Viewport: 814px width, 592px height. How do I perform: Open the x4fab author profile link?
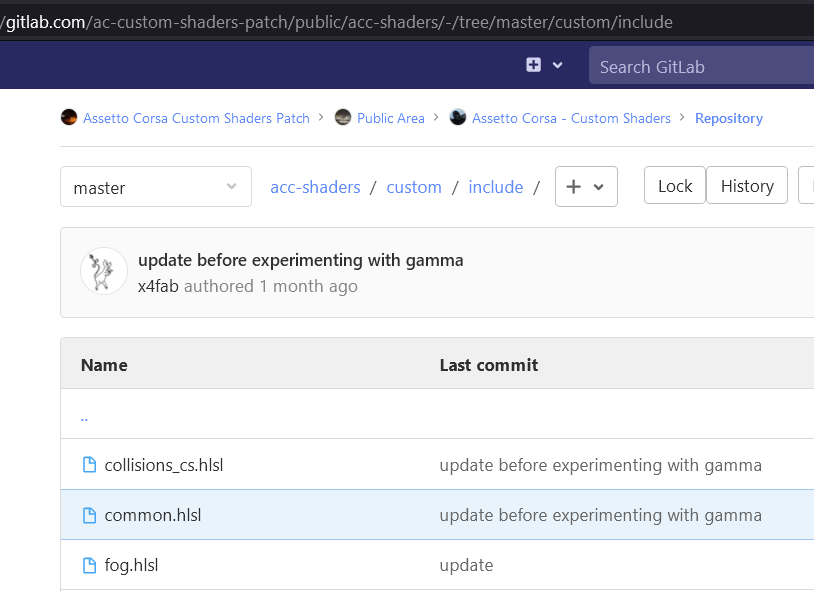click(x=158, y=286)
